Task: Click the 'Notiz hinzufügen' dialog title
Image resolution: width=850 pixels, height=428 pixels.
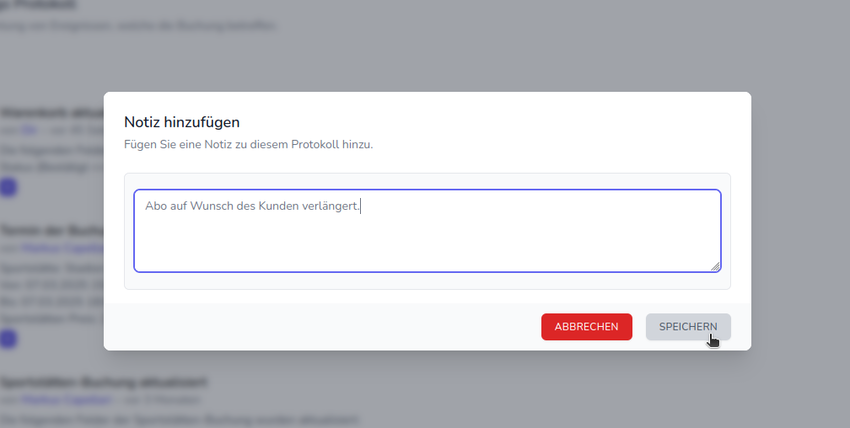Action: (182, 122)
